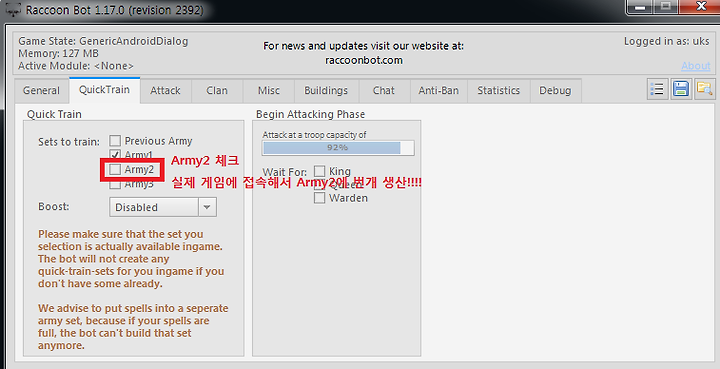Viewport: 720px width, 369px height.
Task: Click the Sets to train label
Action: click(69, 141)
